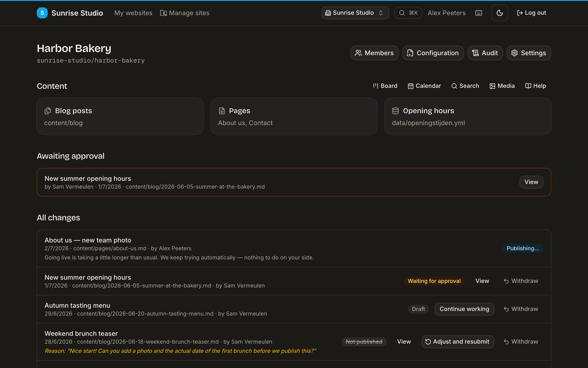Click the Draft badge on Autumn tasting menu
The height and width of the screenshot is (368, 588).
418,309
